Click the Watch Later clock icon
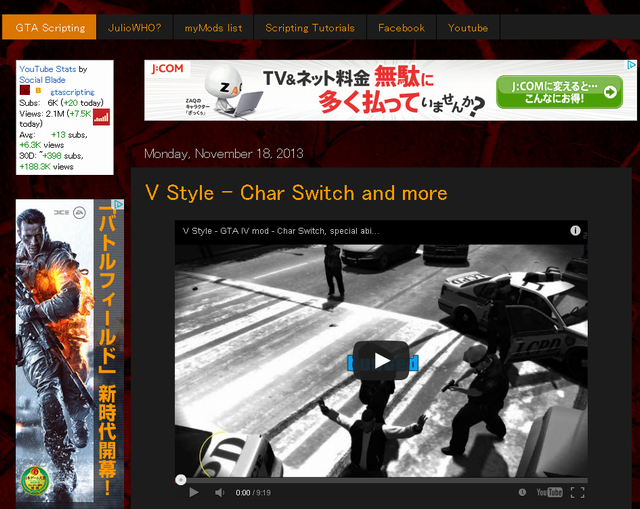The image size is (640, 509). [522, 492]
